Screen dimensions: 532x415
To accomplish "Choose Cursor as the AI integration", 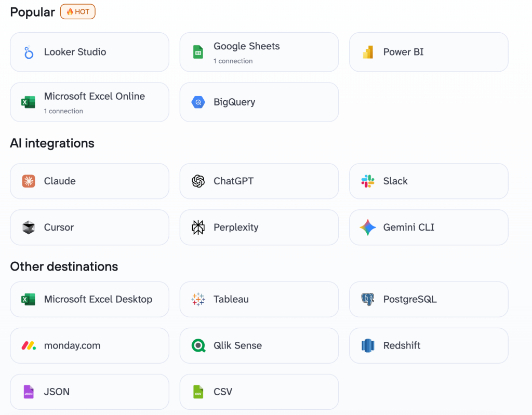I will 89,227.
